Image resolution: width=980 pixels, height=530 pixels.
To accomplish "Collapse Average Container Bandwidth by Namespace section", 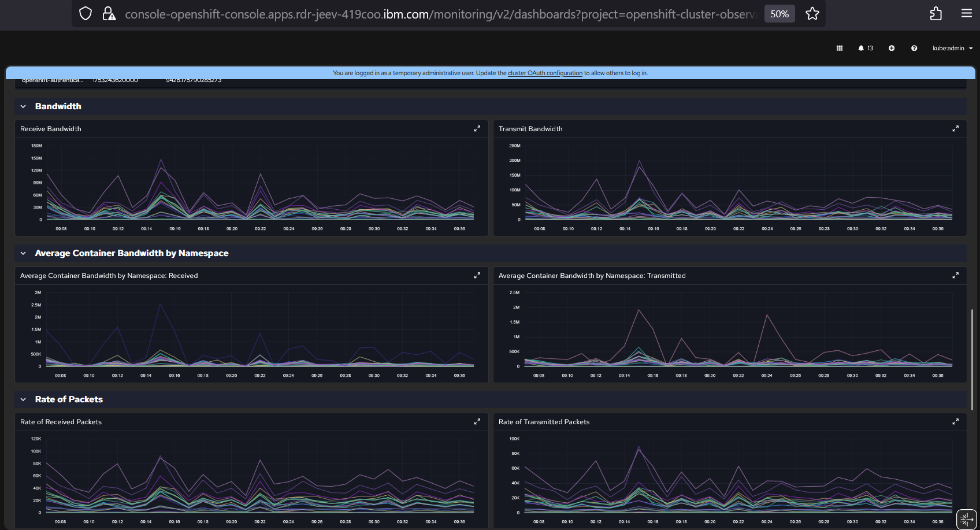I will tap(23, 253).
